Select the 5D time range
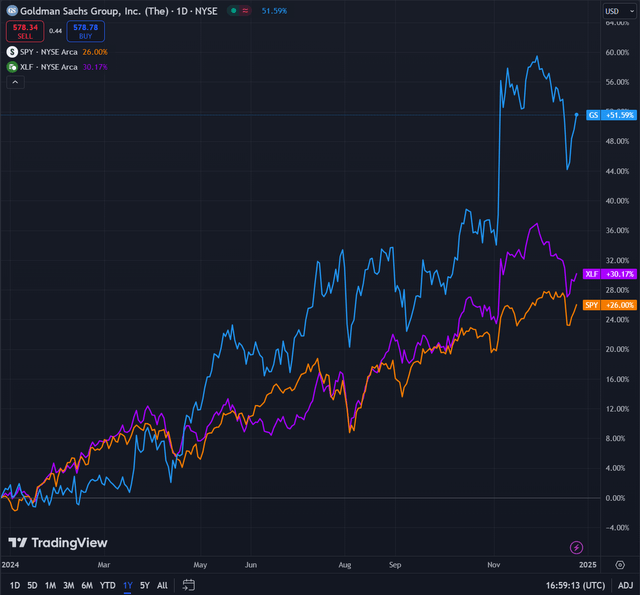640x595 pixels. coord(32,586)
